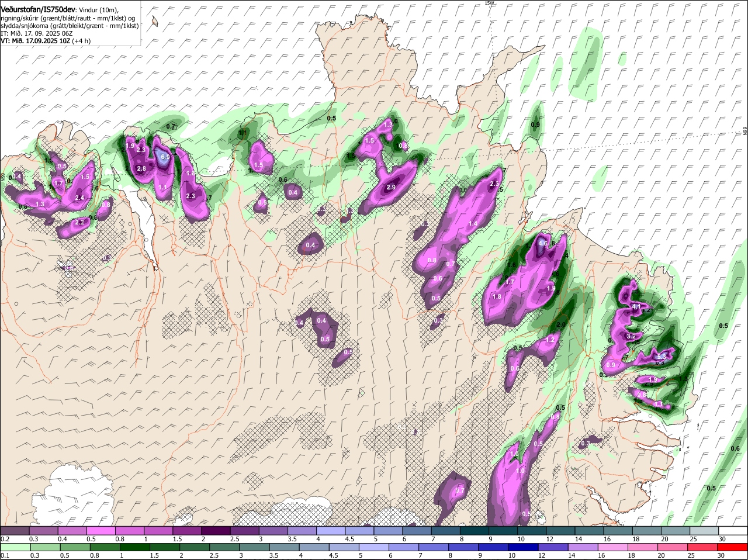Click the upper legend swatch between 0.2 and 0.3
The image size is (748, 560).
point(15,530)
